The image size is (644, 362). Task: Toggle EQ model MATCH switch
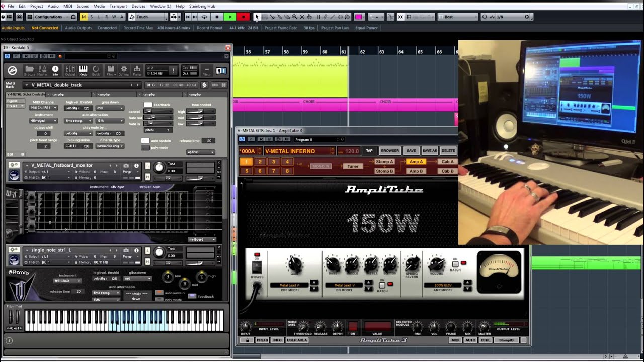[382, 285]
